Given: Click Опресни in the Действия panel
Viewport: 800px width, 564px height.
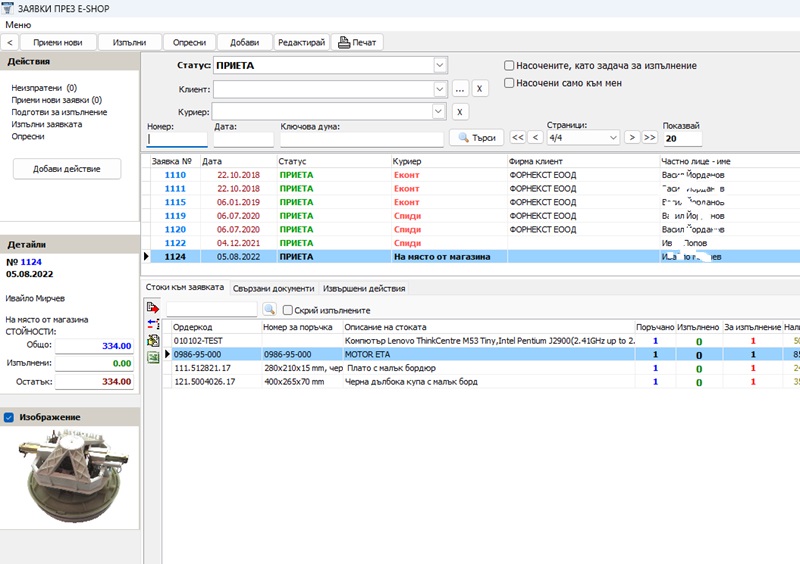Looking at the screenshot, I should (x=28, y=136).
